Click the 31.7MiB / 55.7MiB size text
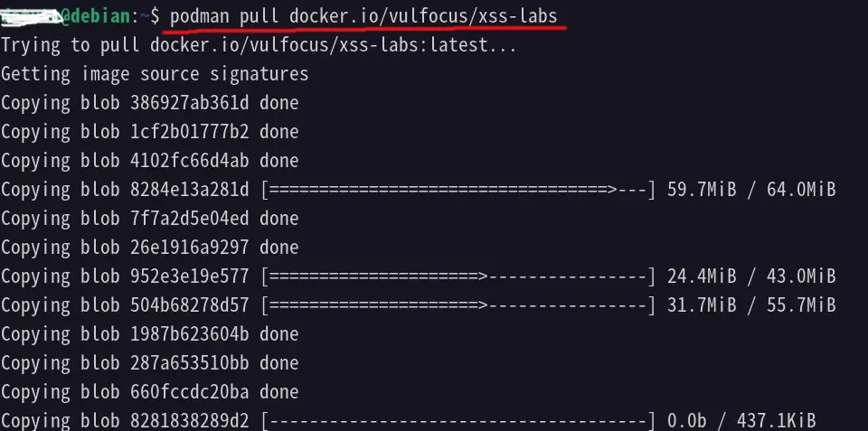The image size is (868, 431). point(751,305)
